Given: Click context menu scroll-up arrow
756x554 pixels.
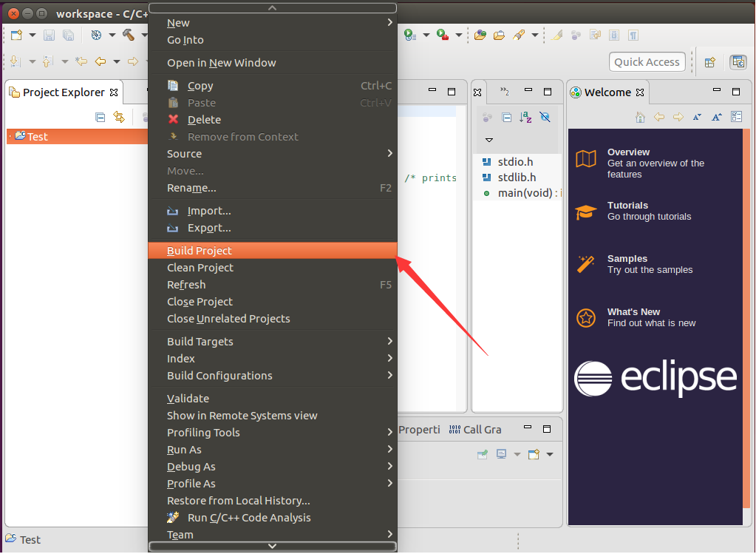Looking at the screenshot, I should click(x=273, y=8).
